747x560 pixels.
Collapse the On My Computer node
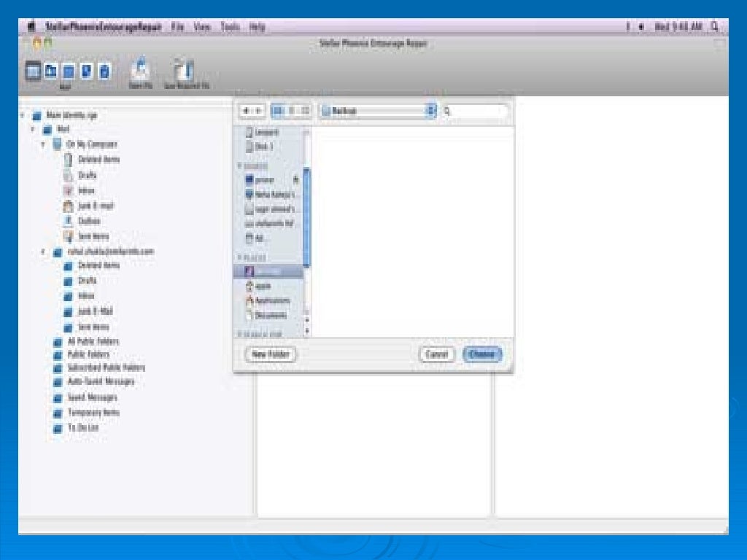43,144
